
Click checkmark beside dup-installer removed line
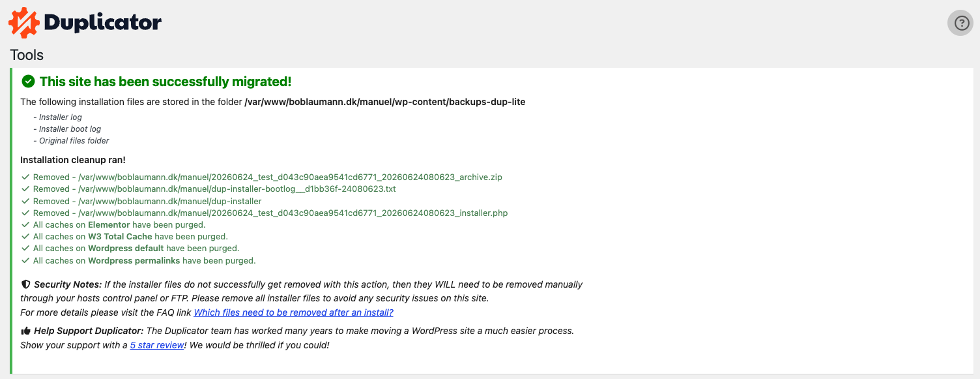(25, 202)
